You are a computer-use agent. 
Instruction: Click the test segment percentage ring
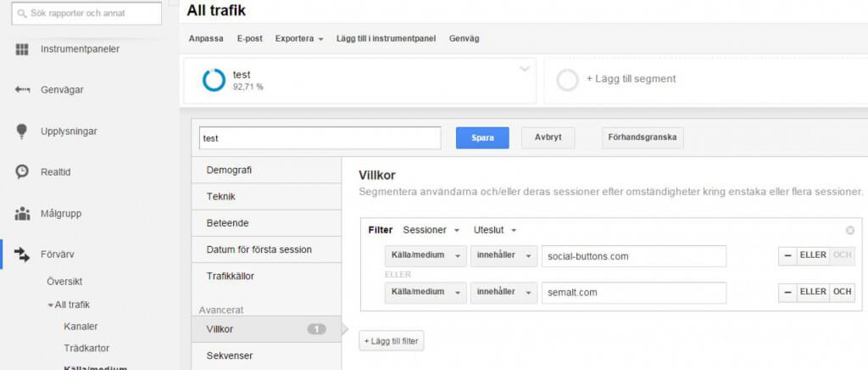tap(214, 80)
